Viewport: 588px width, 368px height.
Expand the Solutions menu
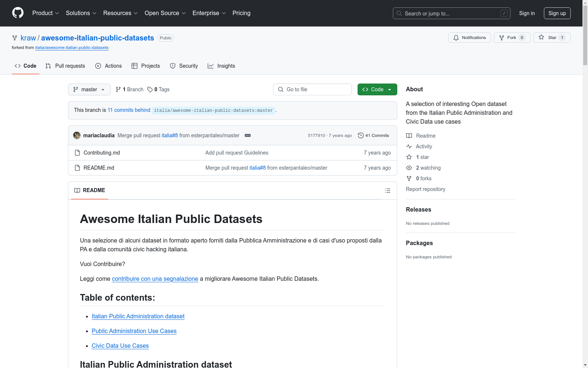pyautogui.click(x=81, y=13)
